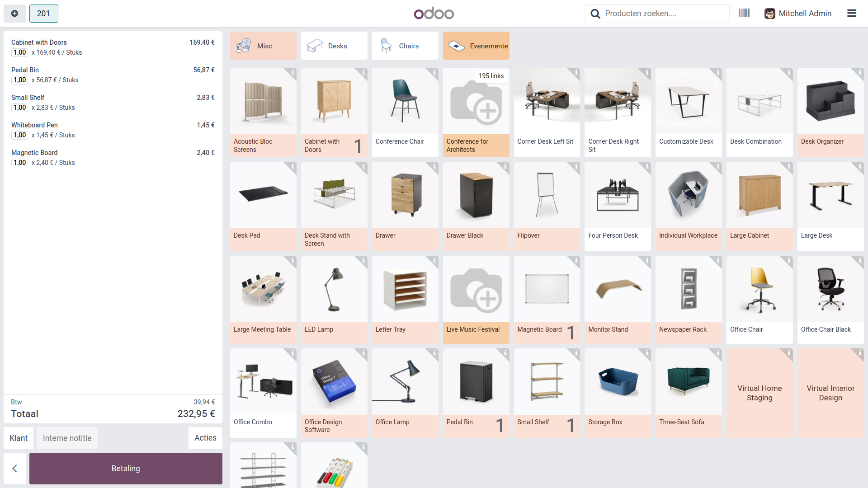
Task: Click Interne notitie button
Action: (67, 438)
